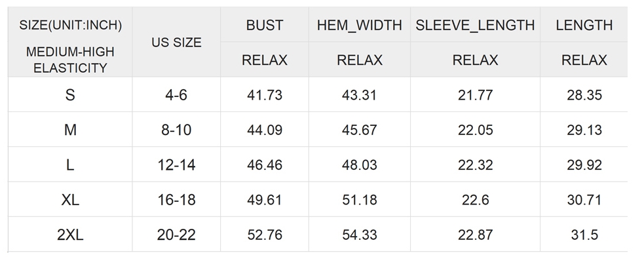Select bust value 52.76

(265, 235)
